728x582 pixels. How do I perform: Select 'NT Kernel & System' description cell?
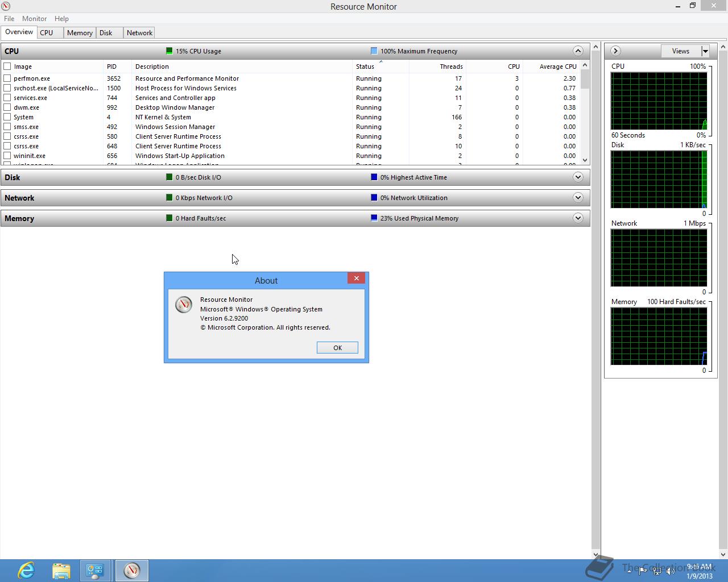tap(163, 117)
